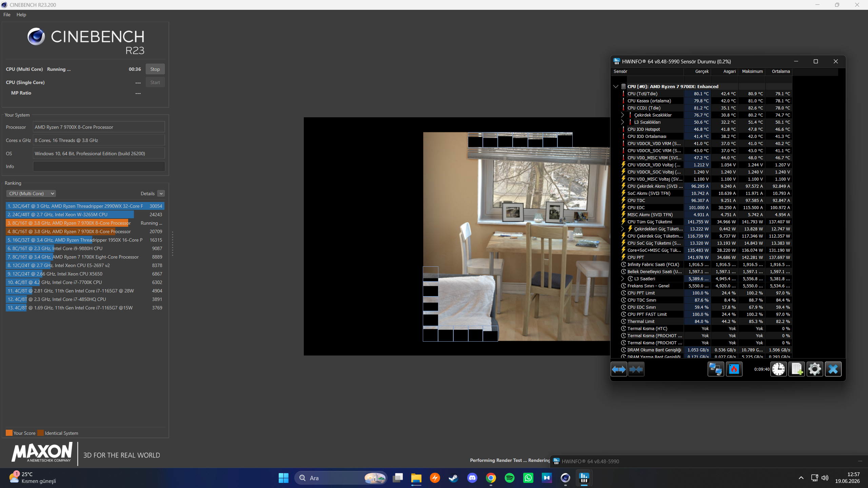Click the Sensör column header in HWiNFO
868x488 pixels.
pyautogui.click(x=647, y=72)
